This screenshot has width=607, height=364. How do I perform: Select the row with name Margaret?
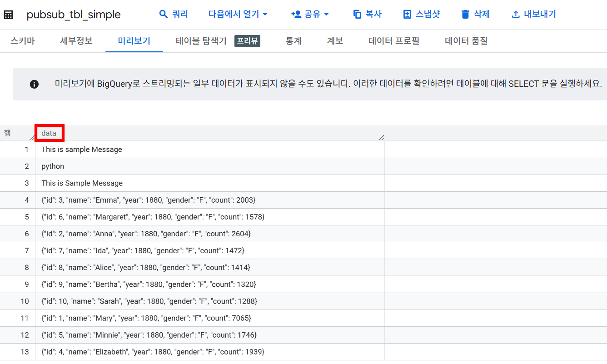(303, 217)
